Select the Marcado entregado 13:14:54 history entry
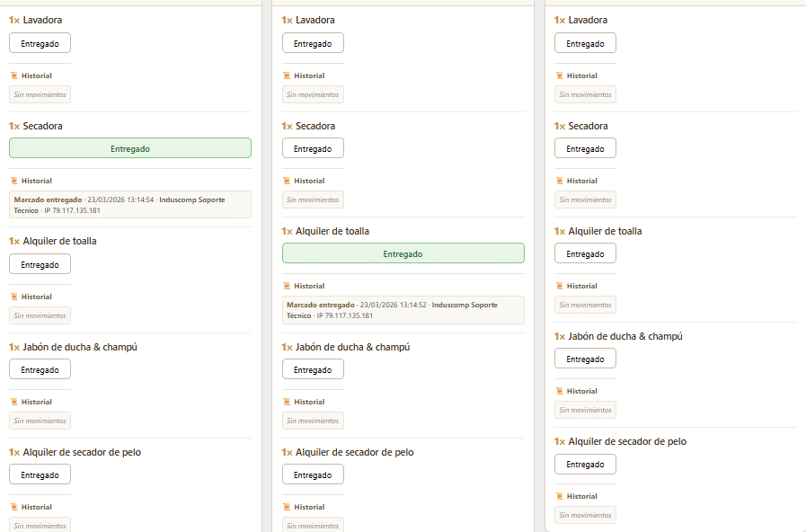 130,205
